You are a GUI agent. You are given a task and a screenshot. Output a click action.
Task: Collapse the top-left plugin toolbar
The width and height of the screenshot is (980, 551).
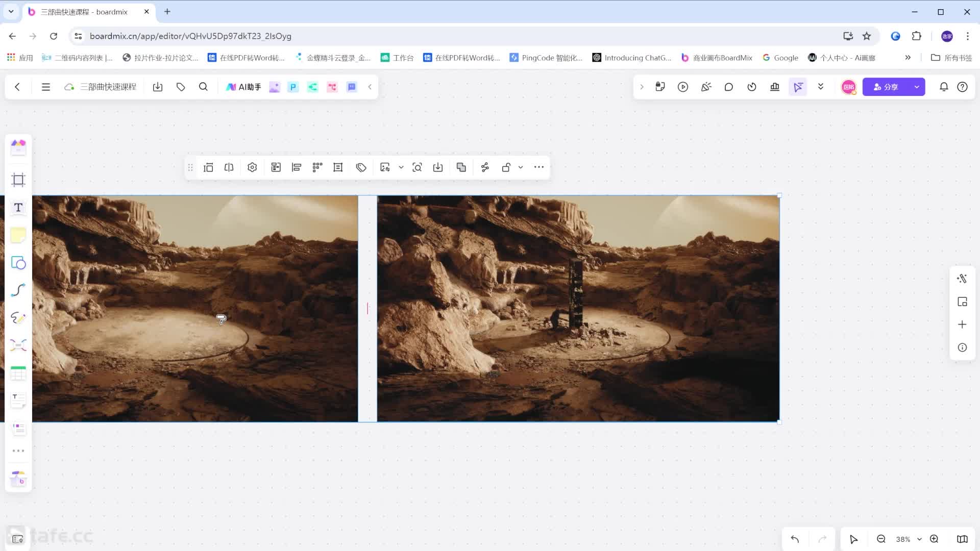pyautogui.click(x=370, y=87)
